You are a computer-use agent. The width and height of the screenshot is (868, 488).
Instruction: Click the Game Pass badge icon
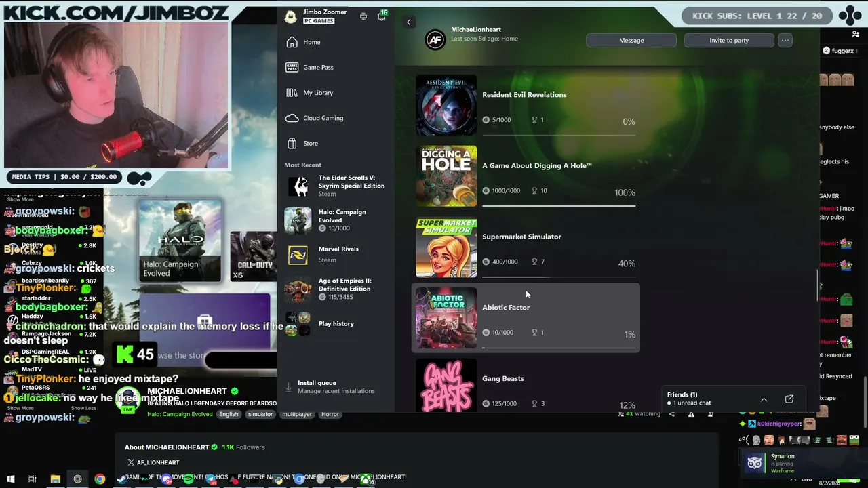(x=292, y=67)
